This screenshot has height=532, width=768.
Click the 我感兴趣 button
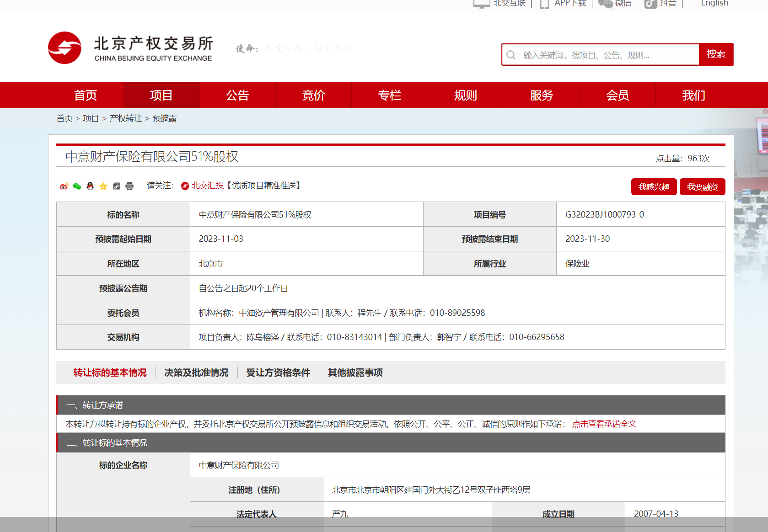(x=654, y=186)
